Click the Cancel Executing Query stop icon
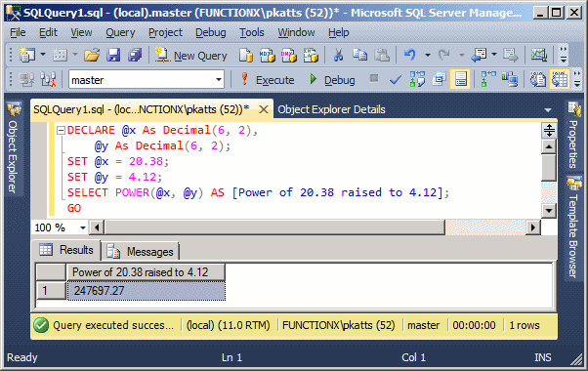Image resolution: width=588 pixels, height=371 pixels. coord(373,78)
